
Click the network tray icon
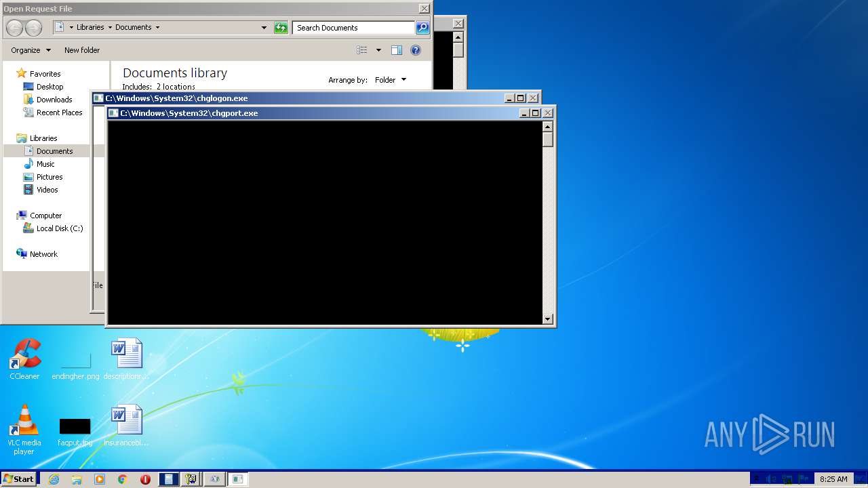tap(787, 479)
